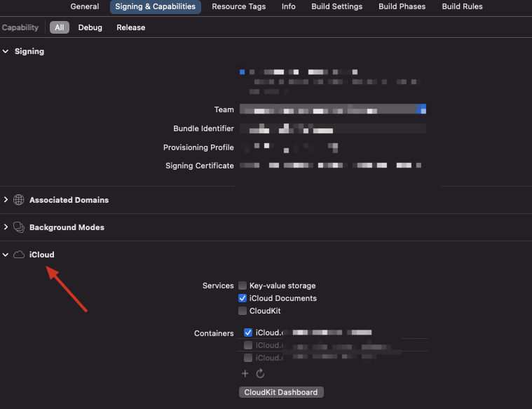Image resolution: width=532 pixels, height=409 pixels.
Task: Click the iCloud cloud icon
Action: click(19, 255)
